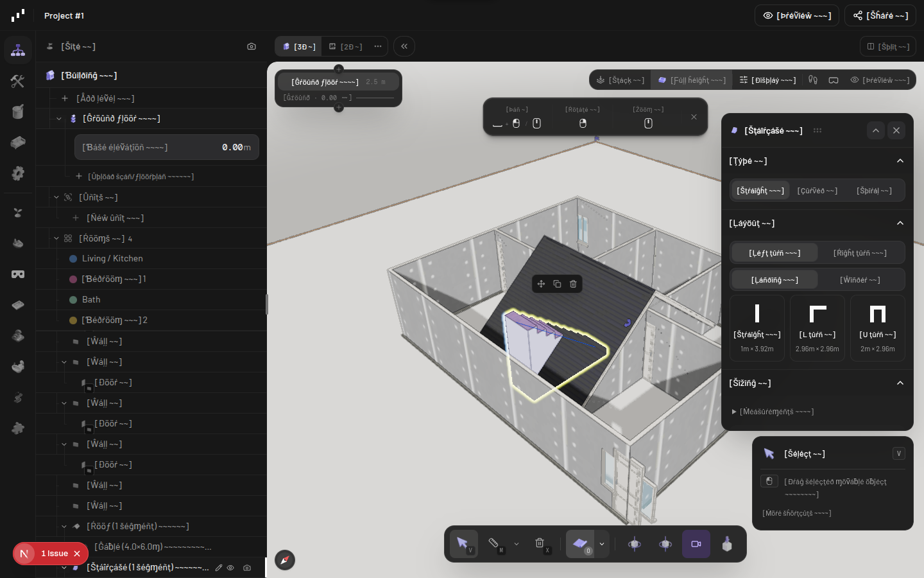Click the Share button

click(x=880, y=15)
